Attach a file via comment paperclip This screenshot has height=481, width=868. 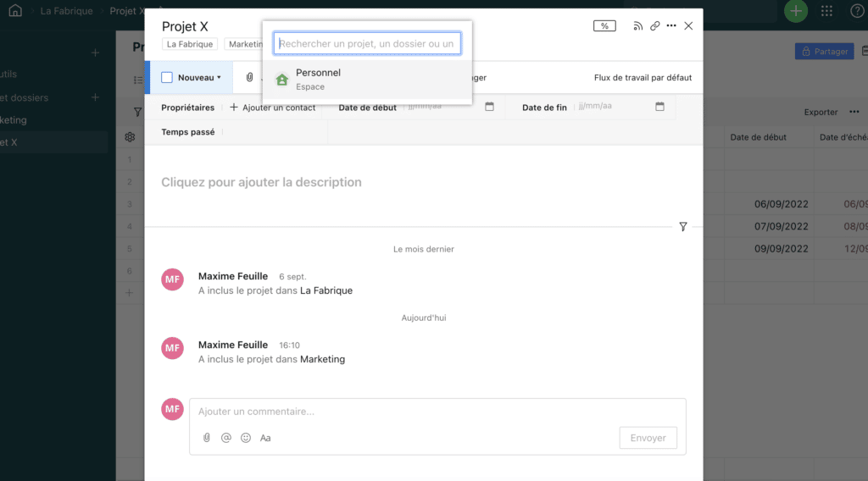click(206, 438)
